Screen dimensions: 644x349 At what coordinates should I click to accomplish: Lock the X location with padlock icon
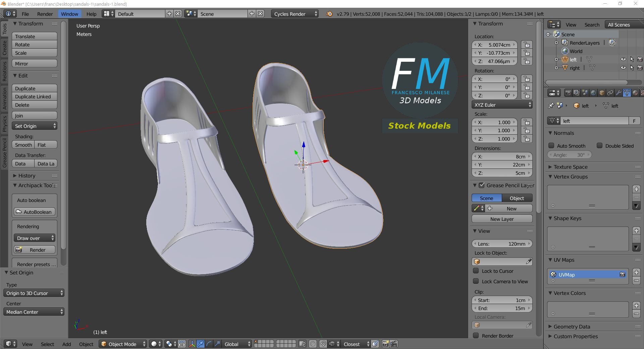527,45
